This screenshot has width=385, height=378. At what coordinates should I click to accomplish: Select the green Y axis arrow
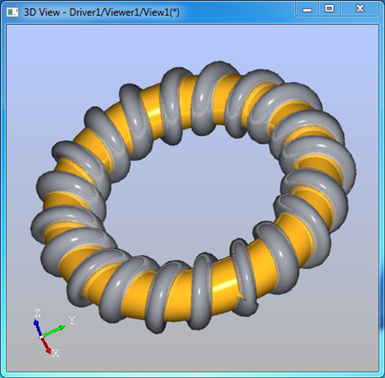coord(54,331)
